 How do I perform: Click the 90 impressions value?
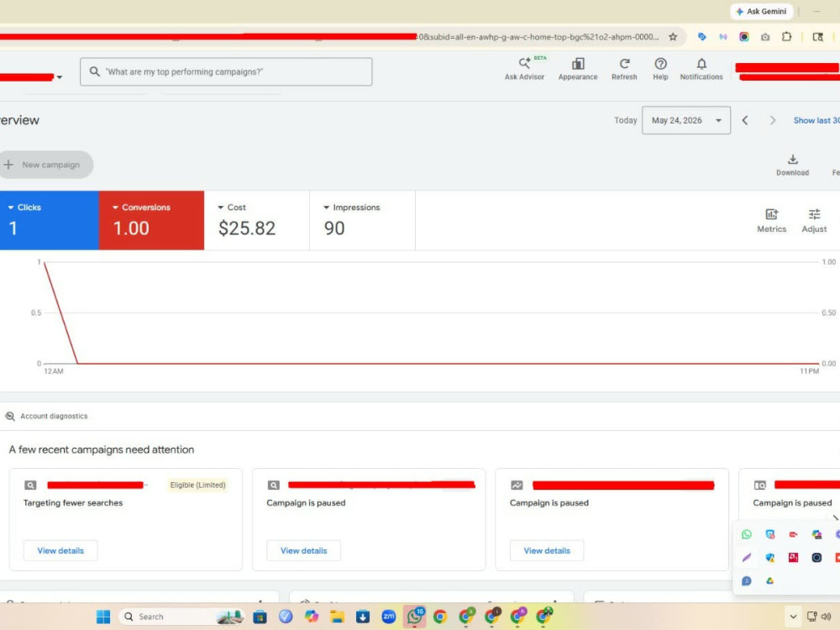click(334, 228)
